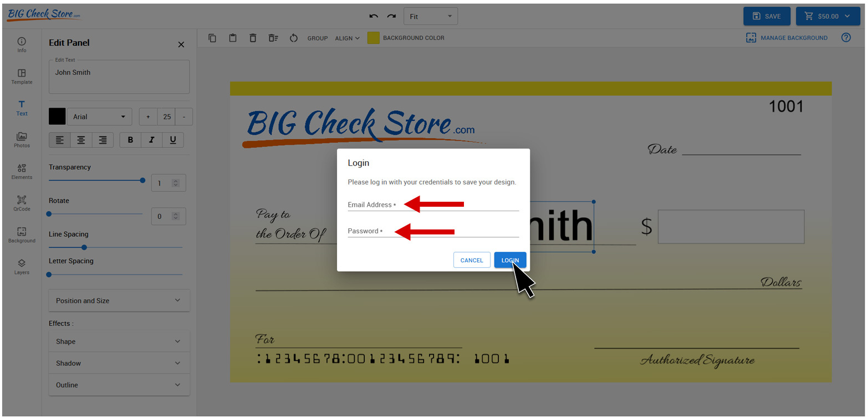Align text center
Viewport: 868px width, 419px height.
tap(81, 140)
